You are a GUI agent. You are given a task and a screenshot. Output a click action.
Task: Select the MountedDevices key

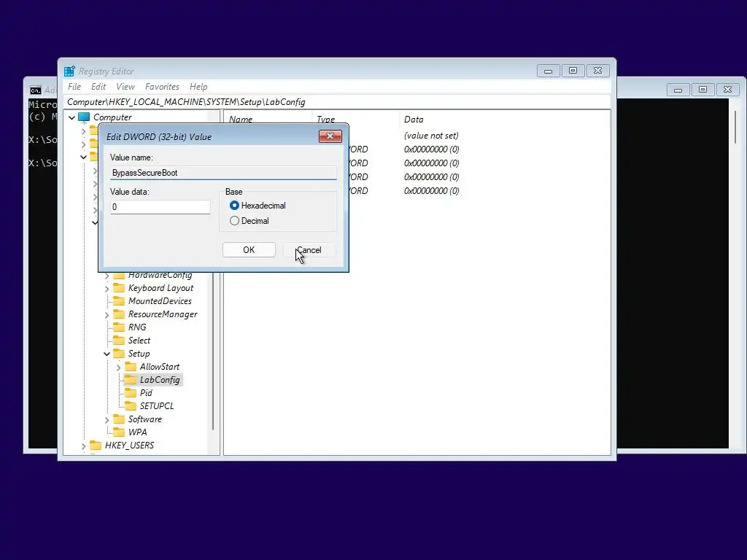[160, 301]
